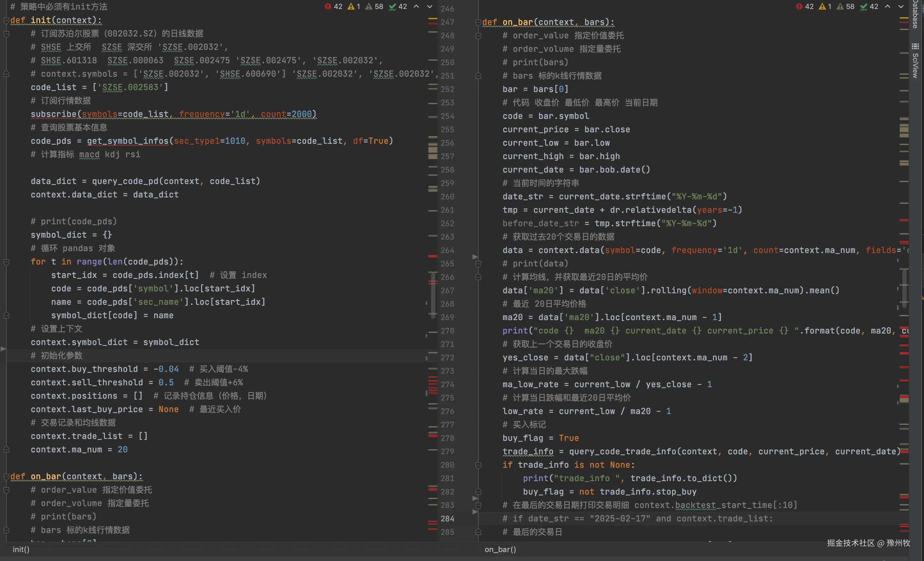Click the red error count icon in left editor
The image size is (924, 561).
(x=328, y=6)
